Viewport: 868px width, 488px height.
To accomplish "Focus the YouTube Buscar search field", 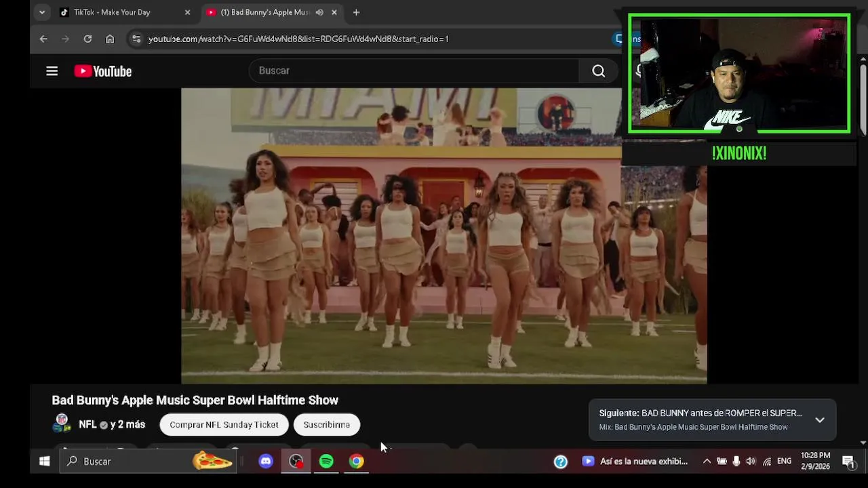I will (x=414, y=70).
